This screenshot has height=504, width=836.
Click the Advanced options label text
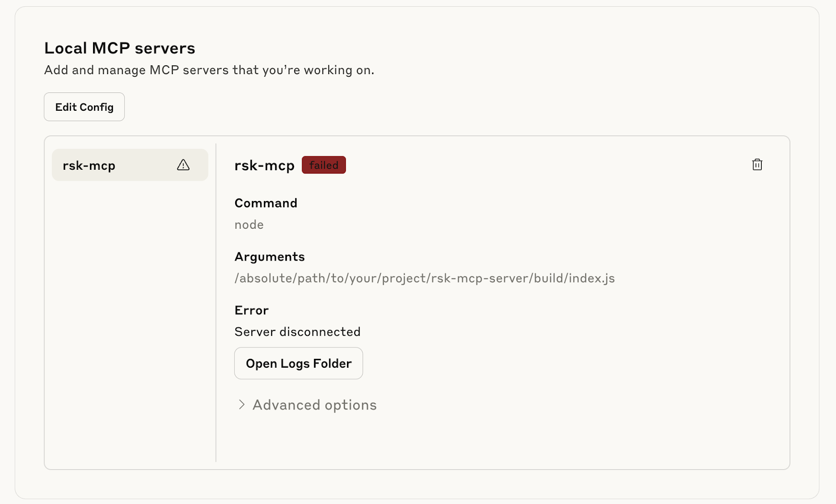tap(314, 405)
